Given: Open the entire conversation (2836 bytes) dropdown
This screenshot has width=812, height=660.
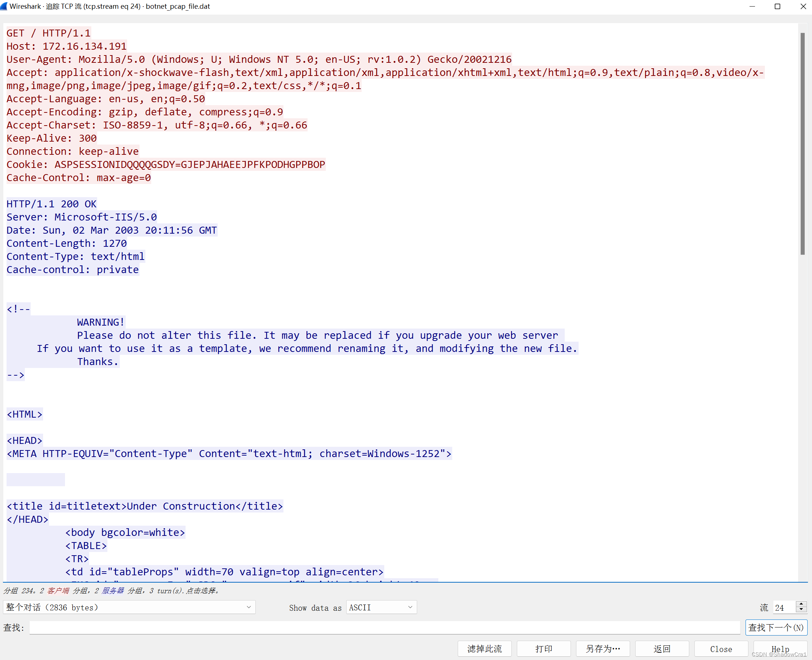Looking at the screenshot, I should coord(129,607).
